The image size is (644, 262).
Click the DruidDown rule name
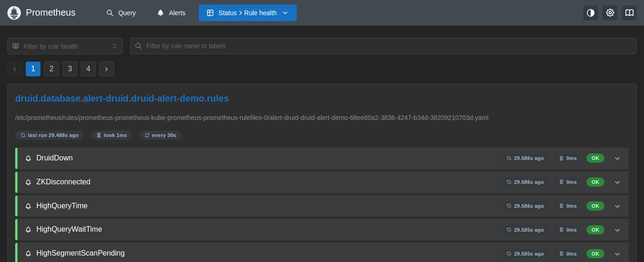tap(54, 158)
